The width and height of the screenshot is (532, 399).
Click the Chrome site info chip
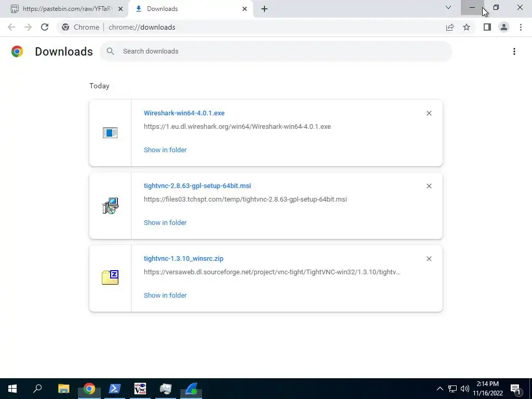click(x=81, y=27)
